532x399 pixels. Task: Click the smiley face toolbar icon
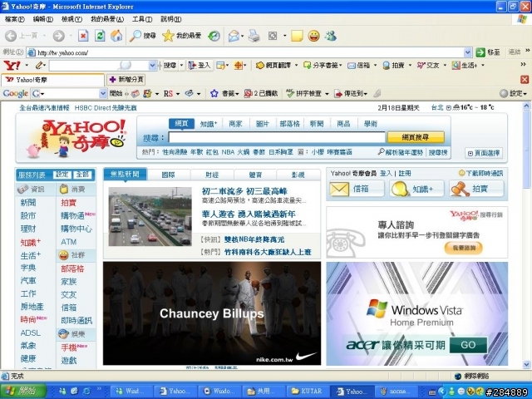(x=314, y=36)
